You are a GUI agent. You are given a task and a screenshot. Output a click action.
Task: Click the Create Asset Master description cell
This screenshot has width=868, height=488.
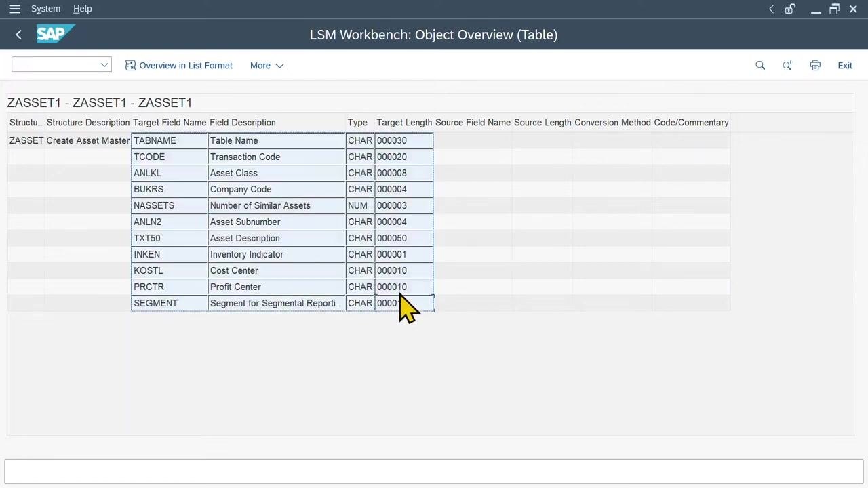(x=88, y=140)
